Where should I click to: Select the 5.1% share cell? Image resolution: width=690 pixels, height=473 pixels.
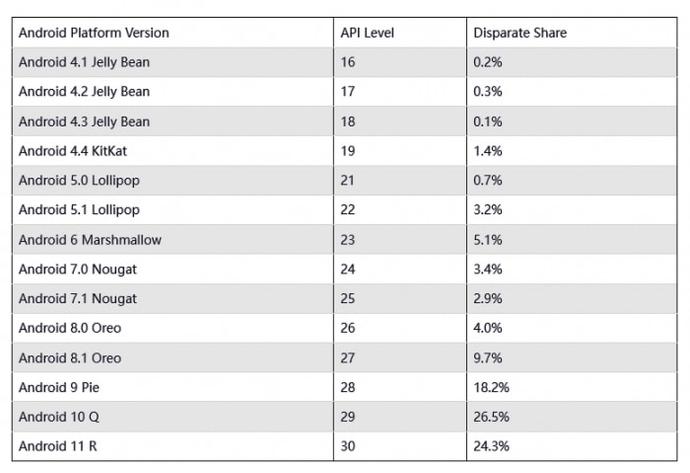487,240
